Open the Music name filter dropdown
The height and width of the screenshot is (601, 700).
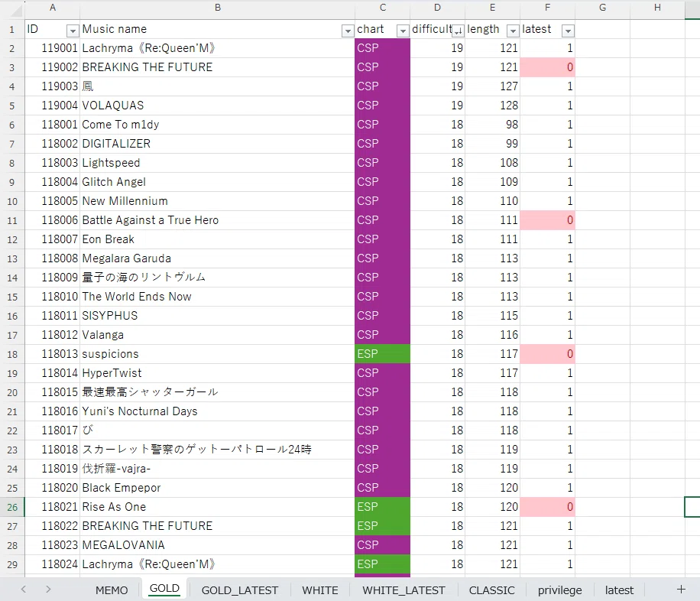coord(347,31)
